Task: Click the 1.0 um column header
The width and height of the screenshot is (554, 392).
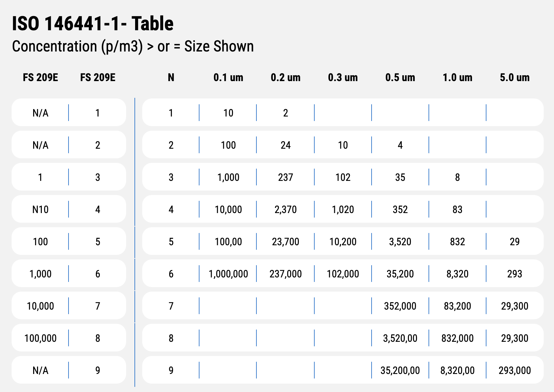Action: pos(457,78)
